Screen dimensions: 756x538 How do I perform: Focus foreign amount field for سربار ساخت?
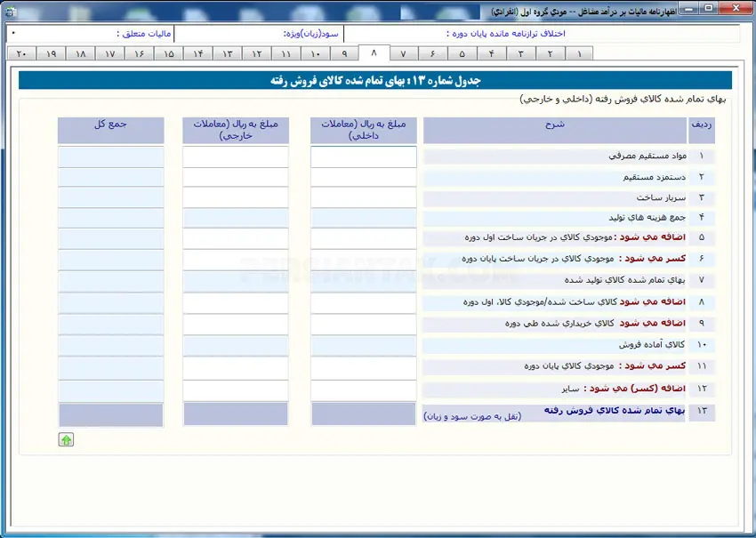(236, 197)
